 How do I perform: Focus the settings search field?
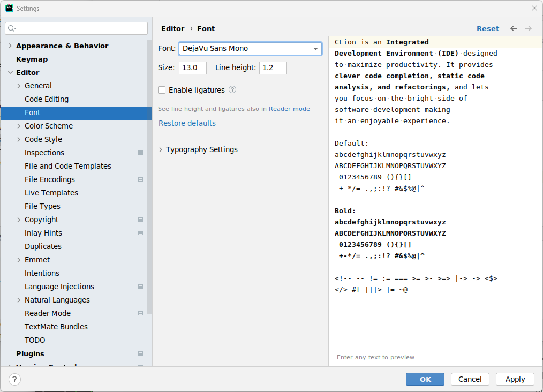tap(76, 28)
